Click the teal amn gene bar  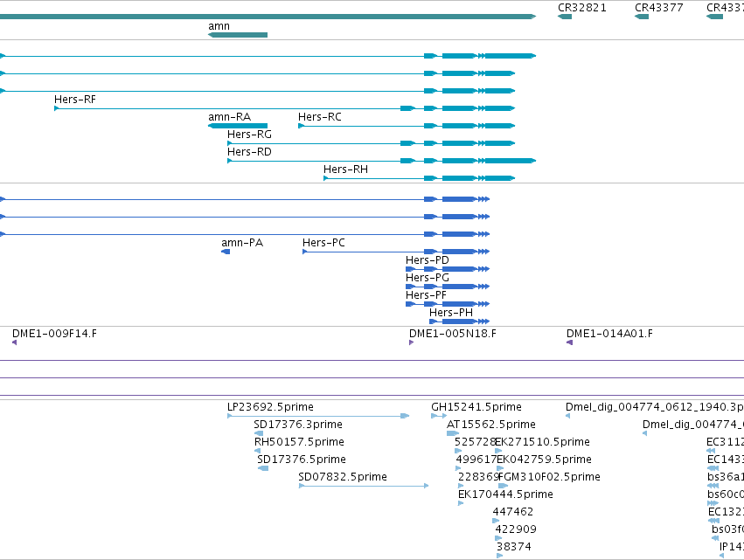[238, 35]
